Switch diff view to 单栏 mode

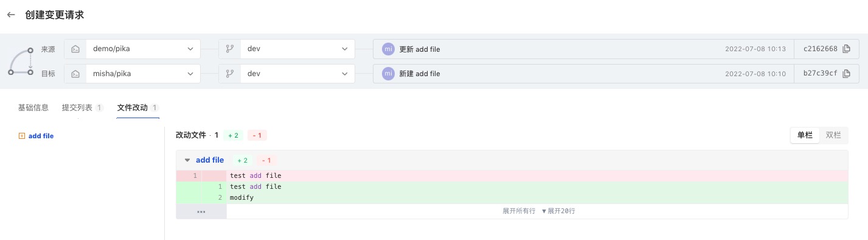[x=805, y=135]
